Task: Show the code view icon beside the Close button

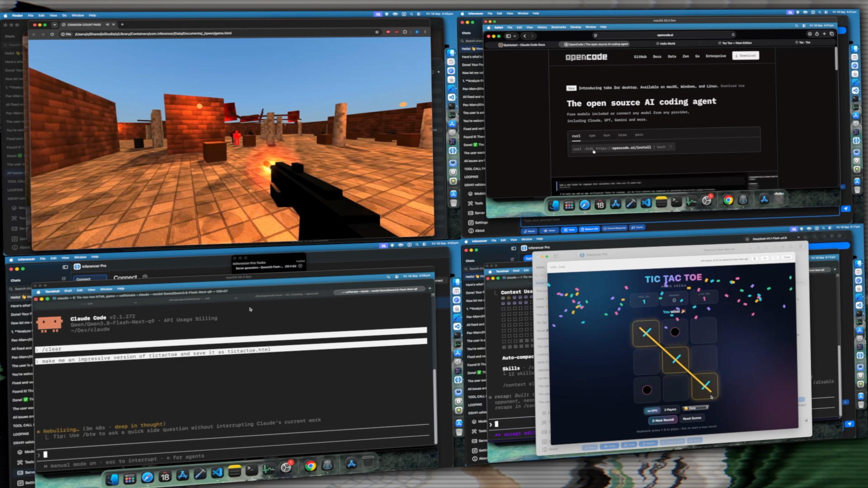Action: coord(764,258)
